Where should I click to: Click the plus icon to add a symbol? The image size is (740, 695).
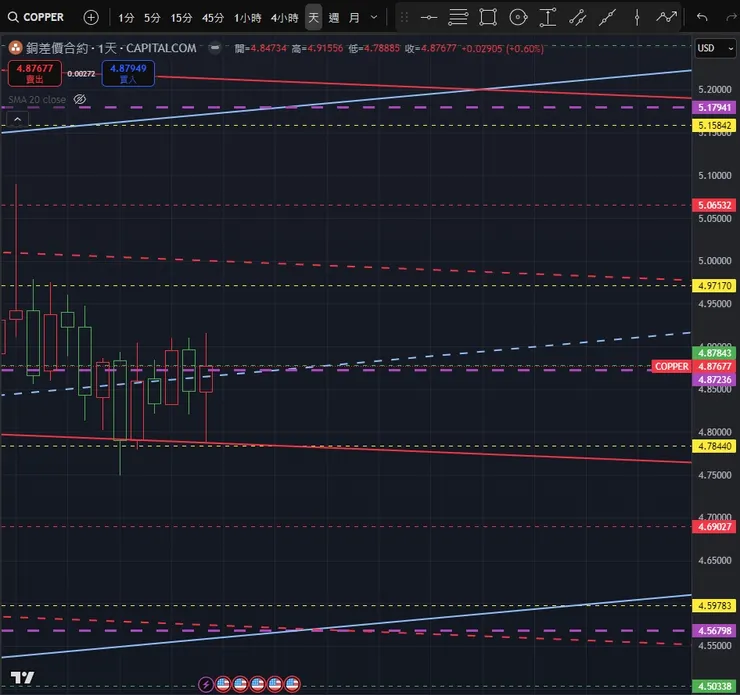click(91, 17)
